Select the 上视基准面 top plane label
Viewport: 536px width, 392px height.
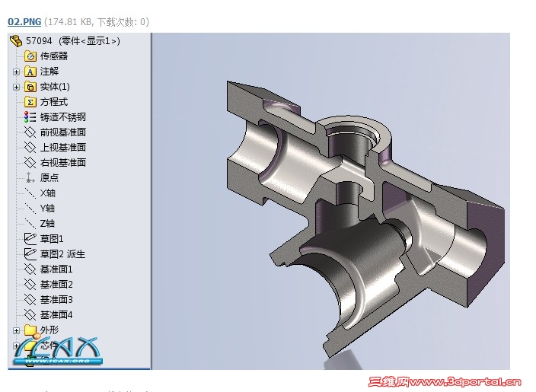(x=63, y=148)
